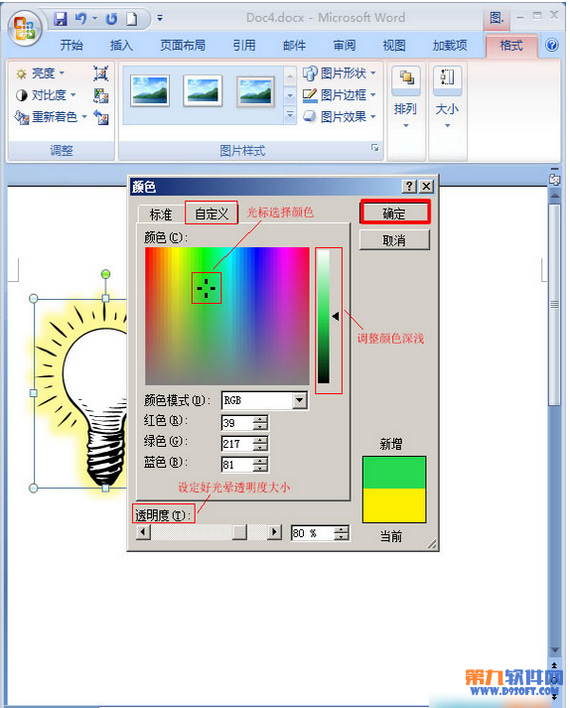Click scrollbar down arrow in document

(555, 650)
